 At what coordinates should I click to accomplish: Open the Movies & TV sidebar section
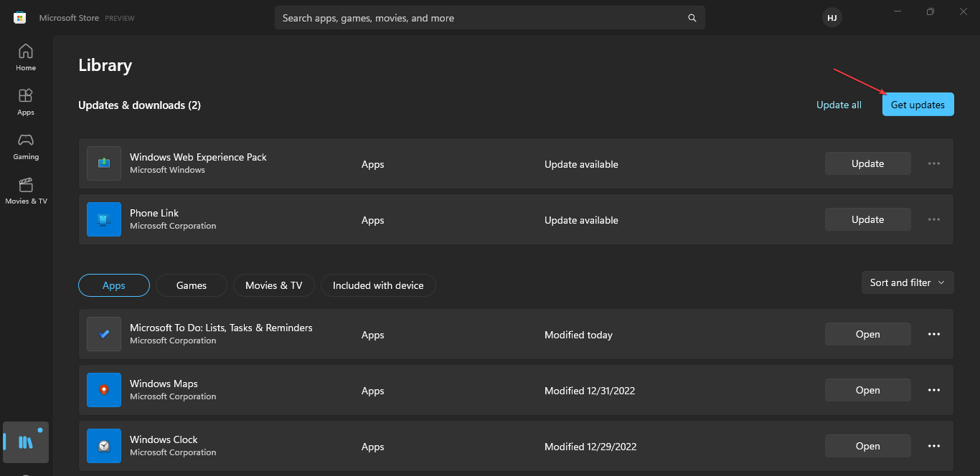click(x=25, y=191)
